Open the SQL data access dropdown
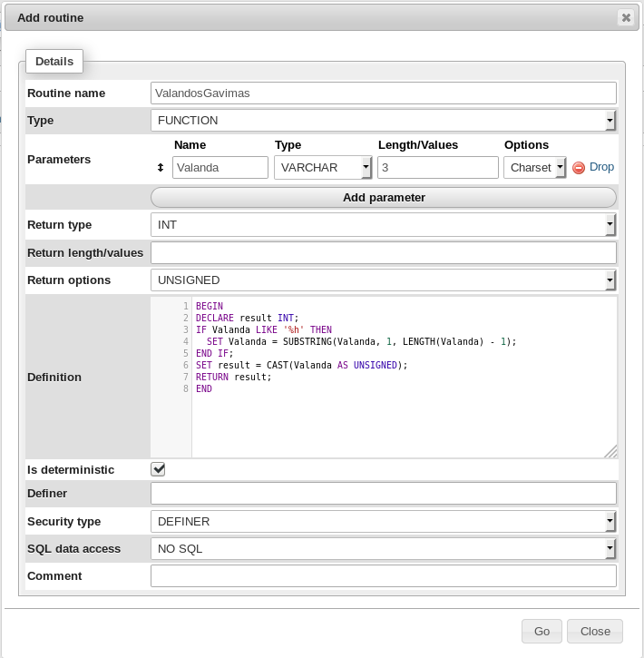Image resolution: width=644 pixels, height=658 pixels. (x=383, y=548)
